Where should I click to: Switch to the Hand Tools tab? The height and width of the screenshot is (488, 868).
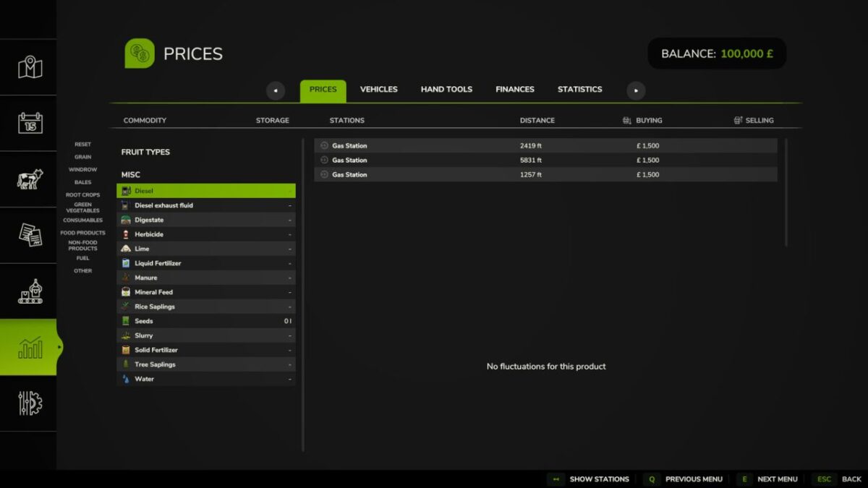pyautogui.click(x=446, y=90)
